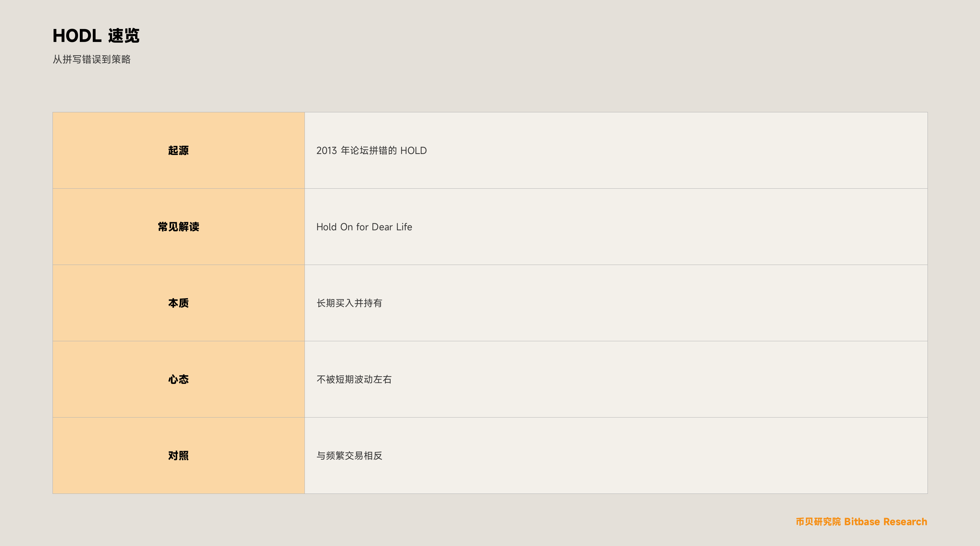Click the cell '不被短期波动左右'
Image resolution: width=980 pixels, height=546 pixels.
click(x=616, y=379)
